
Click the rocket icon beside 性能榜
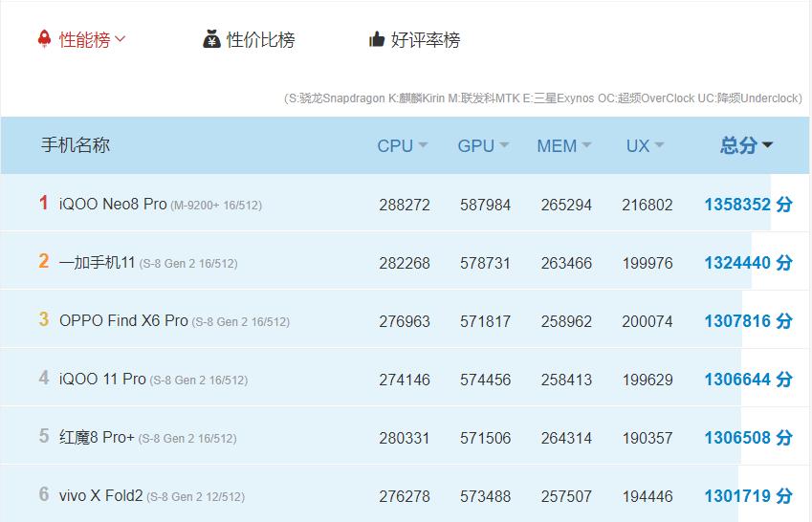[x=45, y=39]
